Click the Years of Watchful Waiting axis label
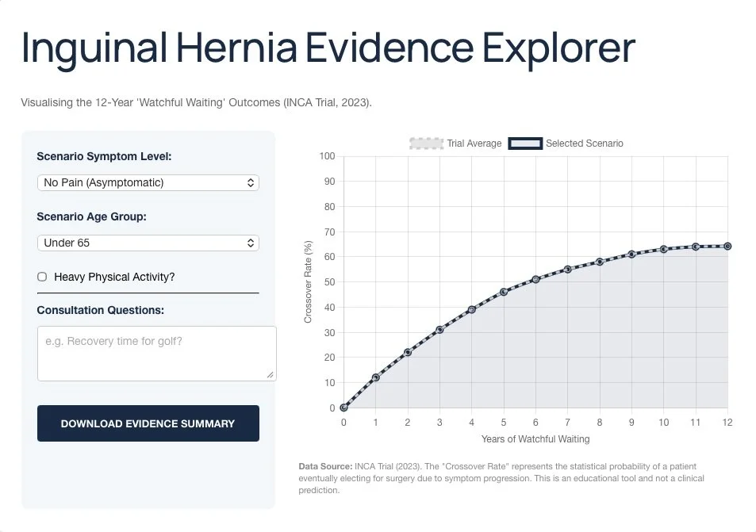756x532 pixels. (x=535, y=438)
